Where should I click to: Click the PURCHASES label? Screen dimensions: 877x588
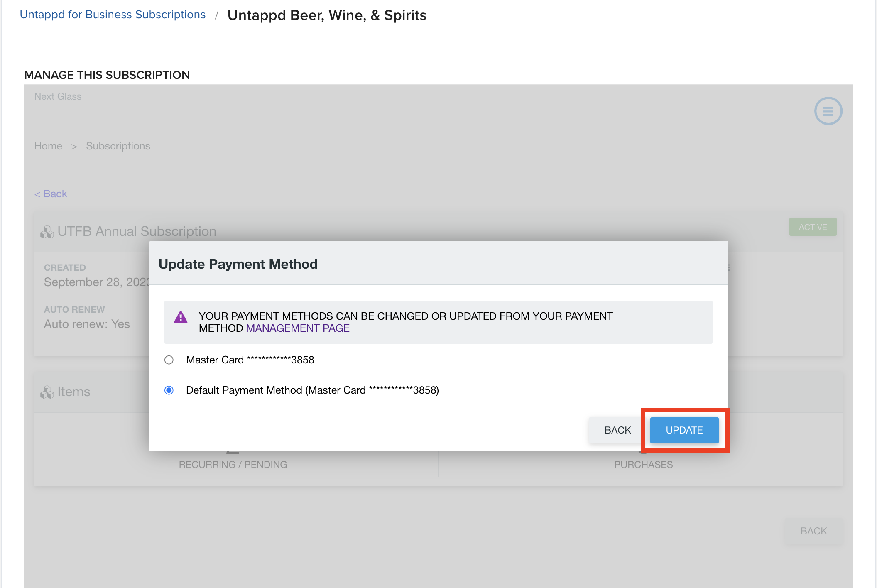(643, 465)
